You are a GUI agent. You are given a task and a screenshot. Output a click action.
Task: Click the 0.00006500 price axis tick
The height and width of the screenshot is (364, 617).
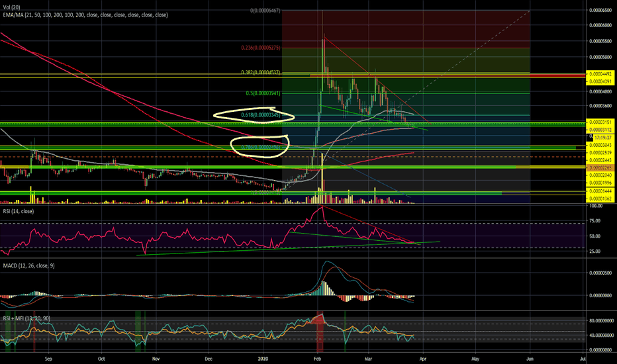pos(600,10)
